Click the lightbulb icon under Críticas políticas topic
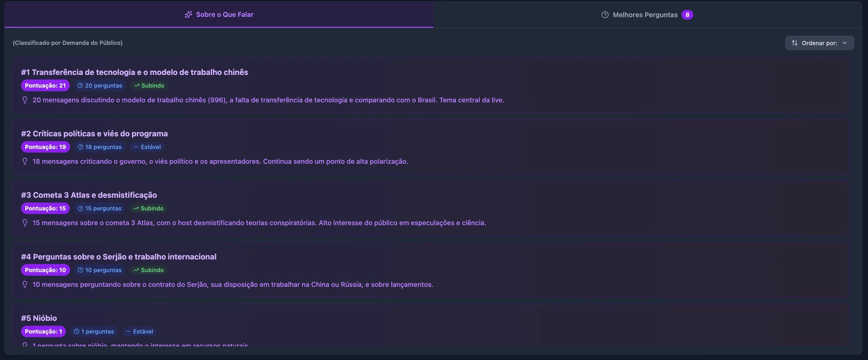 (x=25, y=161)
